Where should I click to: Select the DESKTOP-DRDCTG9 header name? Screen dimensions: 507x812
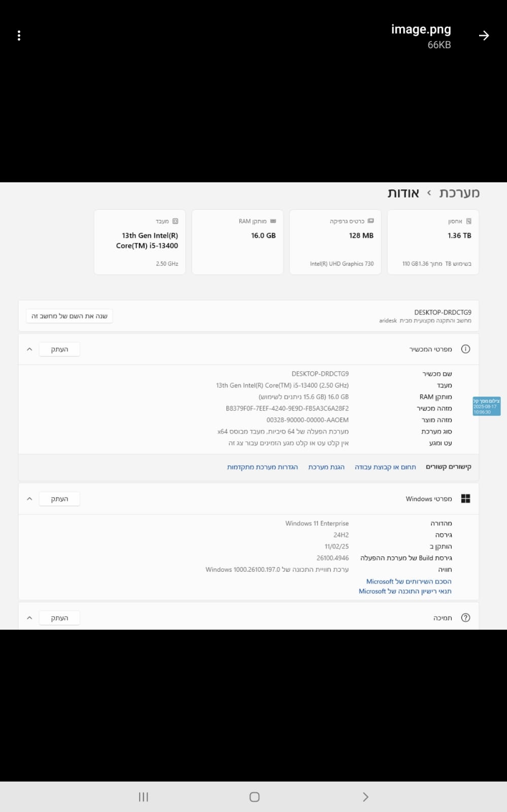click(443, 312)
